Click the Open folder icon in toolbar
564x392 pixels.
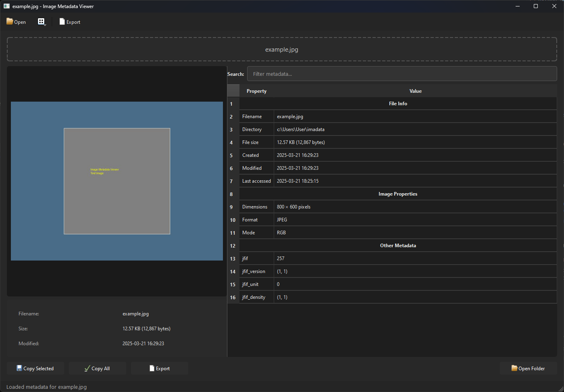(10, 22)
